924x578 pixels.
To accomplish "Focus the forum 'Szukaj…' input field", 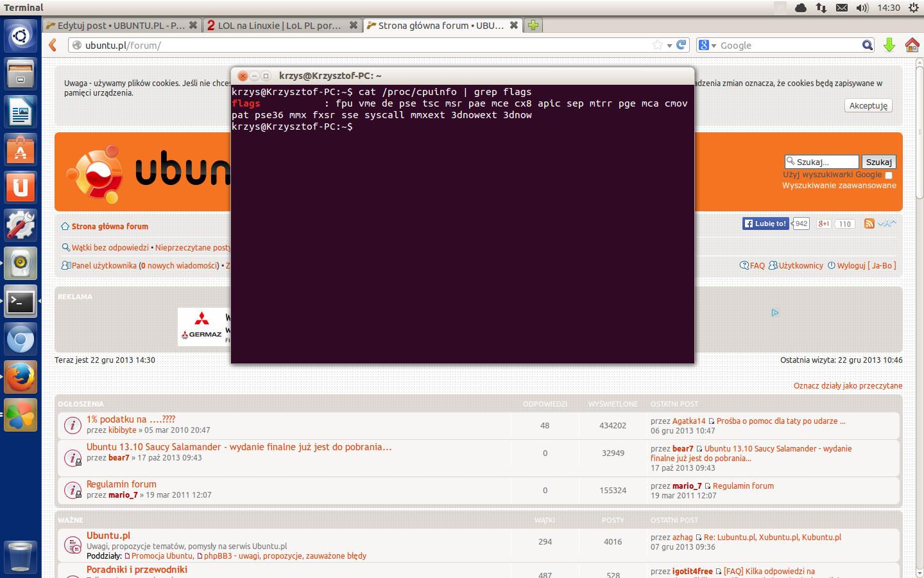I will coord(821,162).
